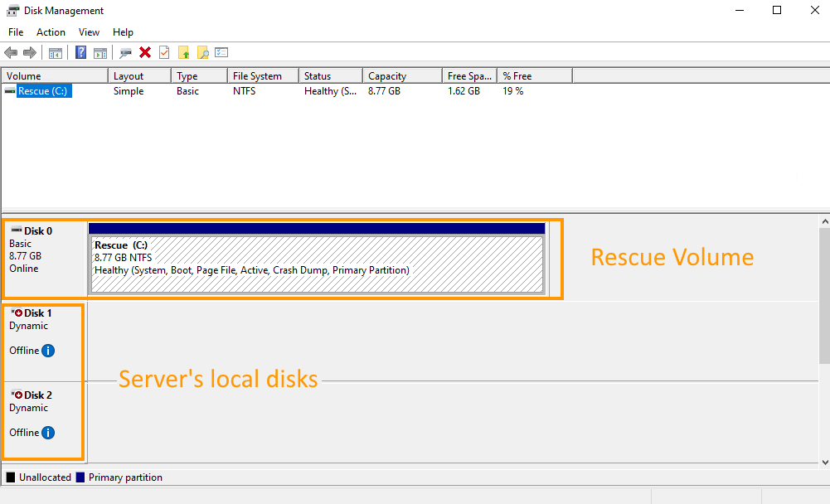This screenshot has height=504, width=830.
Task: Open the View menu
Action: pos(89,32)
